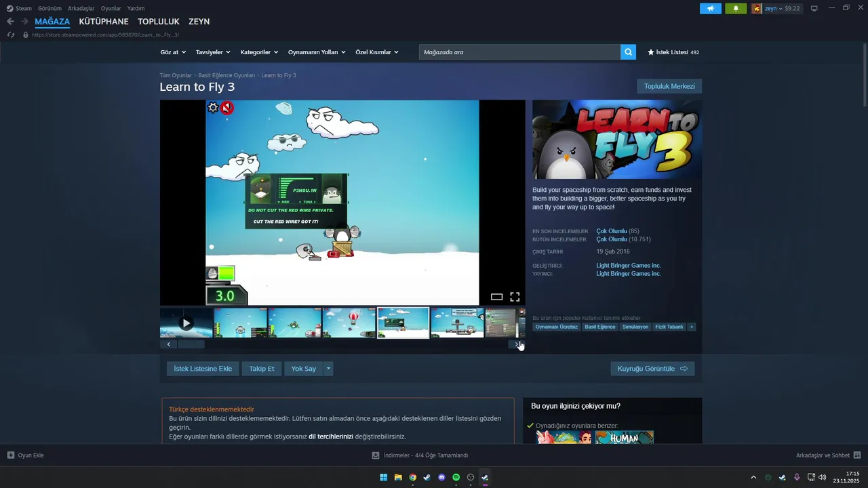Click the Mağazada ara search field

point(519,52)
